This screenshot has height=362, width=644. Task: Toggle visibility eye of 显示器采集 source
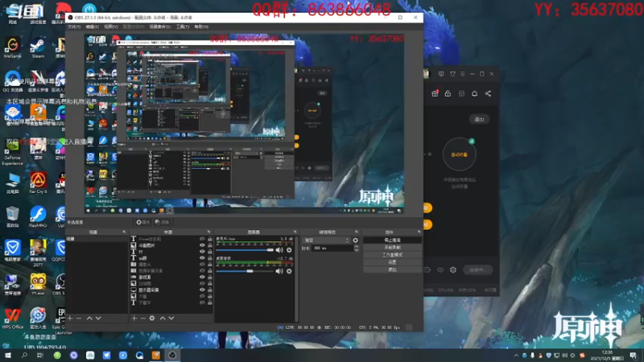(x=202, y=290)
